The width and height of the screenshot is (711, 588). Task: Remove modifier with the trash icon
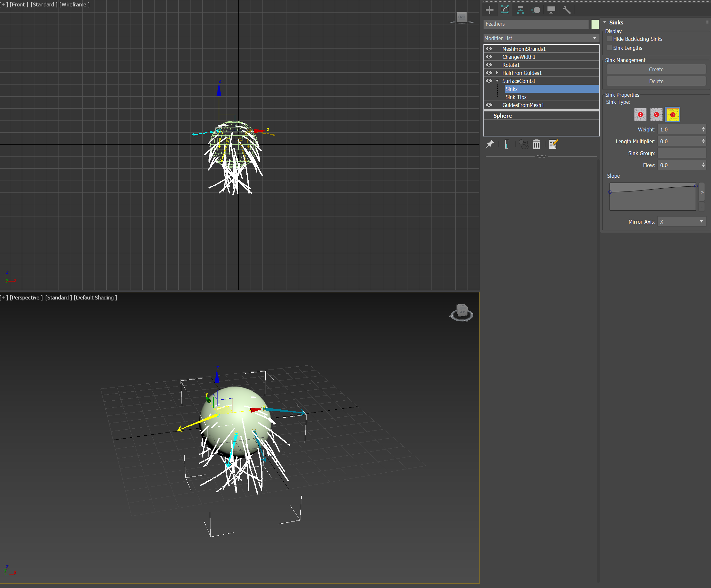[x=536, y=145]
